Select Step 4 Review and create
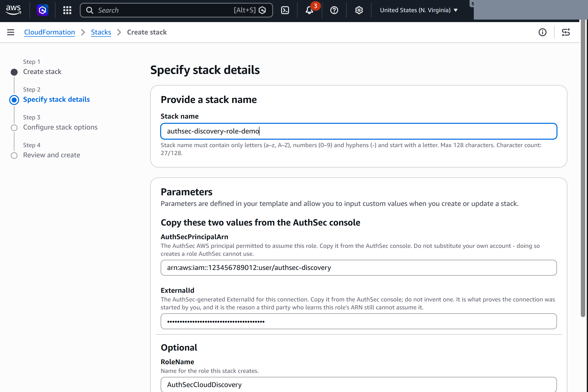Image resolution: width=588 pixels, height=392 pixels. [52, 155]
